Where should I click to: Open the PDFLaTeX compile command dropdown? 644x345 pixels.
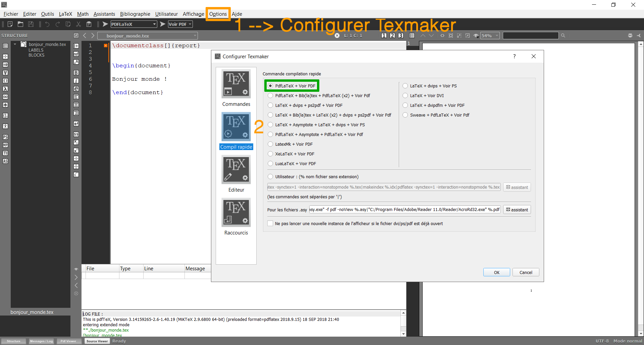(x=134, y=24)
